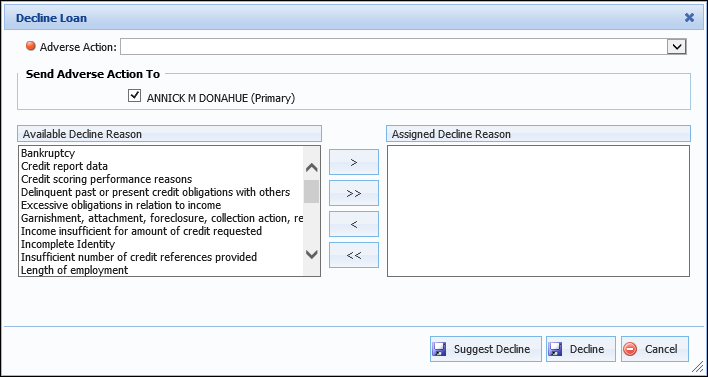Click inside the Assigned Decline Reason list box
Viewport: 708px width, 377px height.
click(x=538, y=211)
